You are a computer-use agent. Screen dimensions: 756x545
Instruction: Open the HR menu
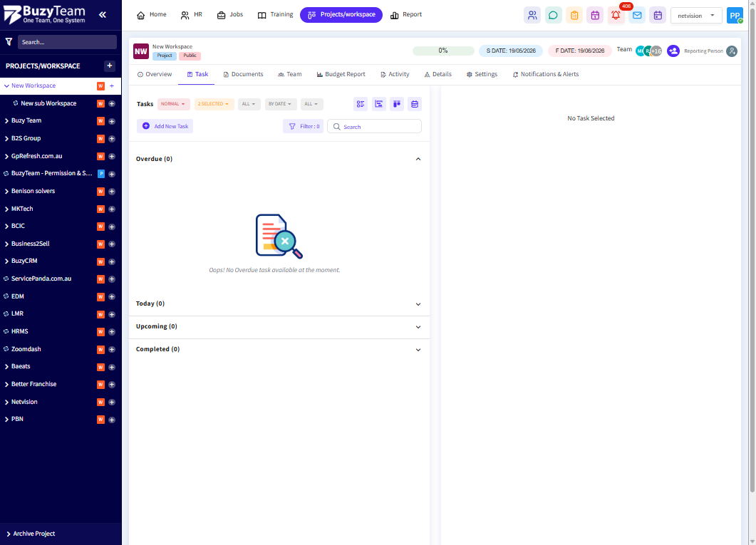[x=192, y=15]
